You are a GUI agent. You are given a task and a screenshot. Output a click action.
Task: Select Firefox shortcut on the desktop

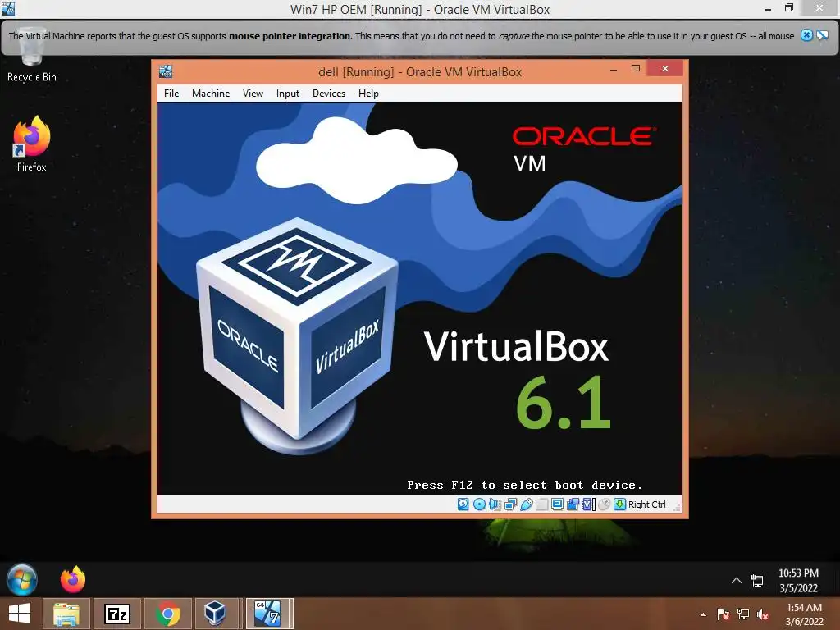(32, 144)
